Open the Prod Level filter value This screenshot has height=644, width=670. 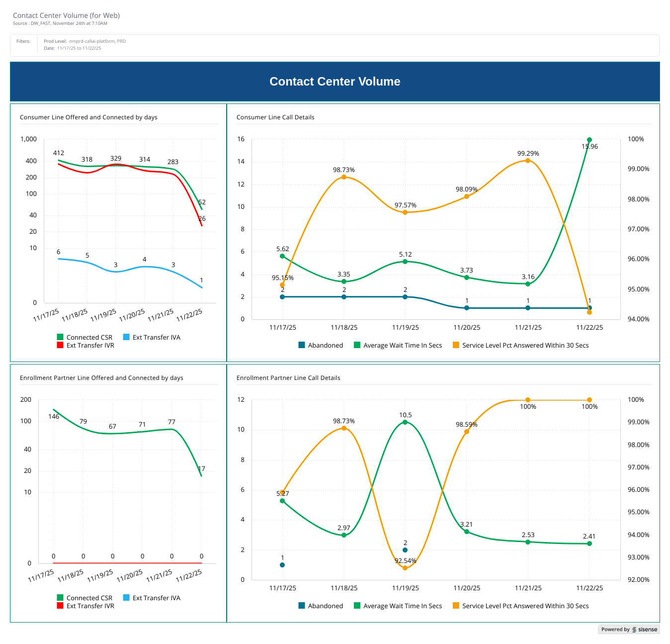click(97, 41)
